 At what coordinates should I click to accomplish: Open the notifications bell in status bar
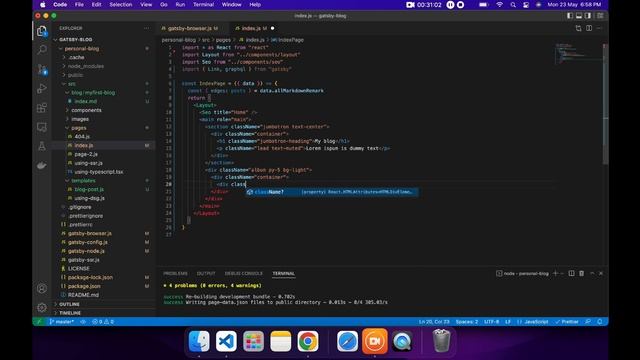(x=600, y=322)
